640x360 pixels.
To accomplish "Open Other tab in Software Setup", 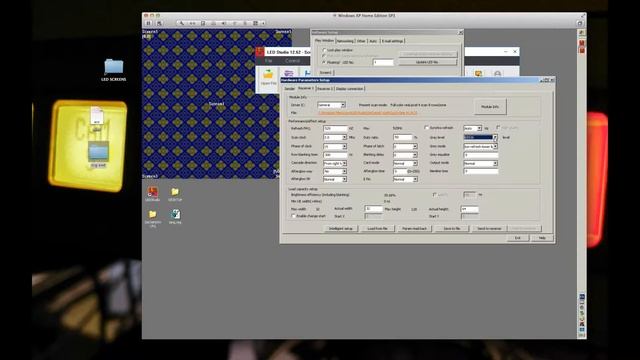I will (x=361, y=41).
